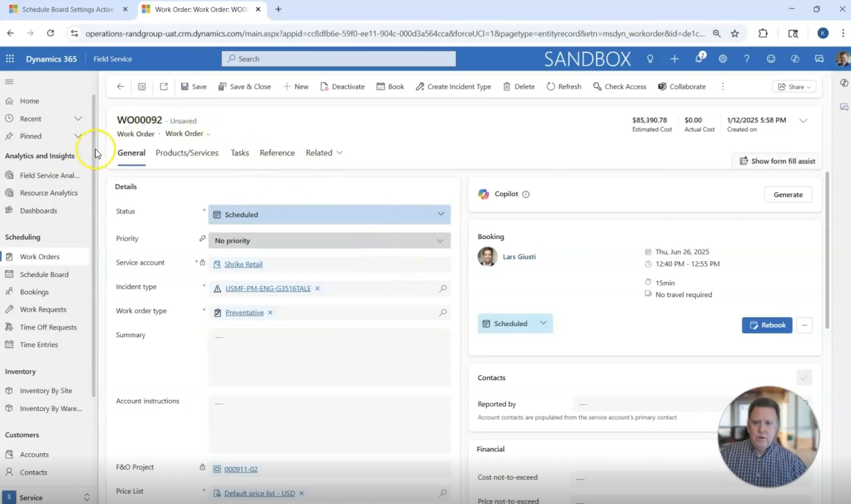
Task: Click the New command
Action: tap(296, 86)
